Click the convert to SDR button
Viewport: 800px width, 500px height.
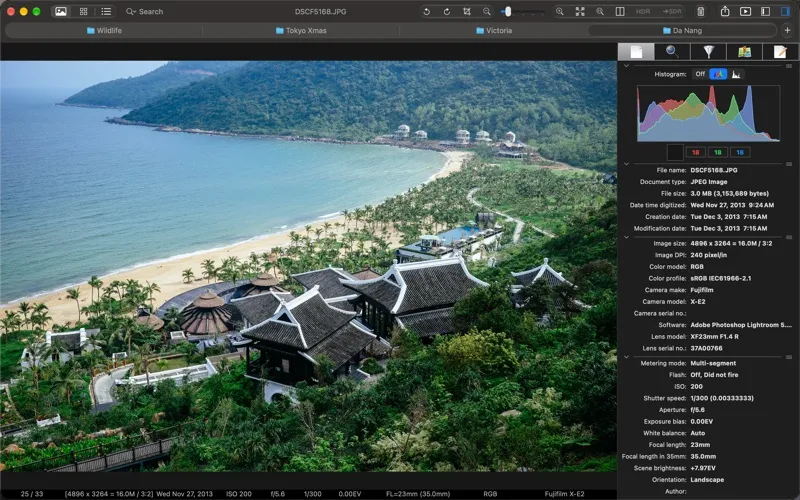click(671, 11)
